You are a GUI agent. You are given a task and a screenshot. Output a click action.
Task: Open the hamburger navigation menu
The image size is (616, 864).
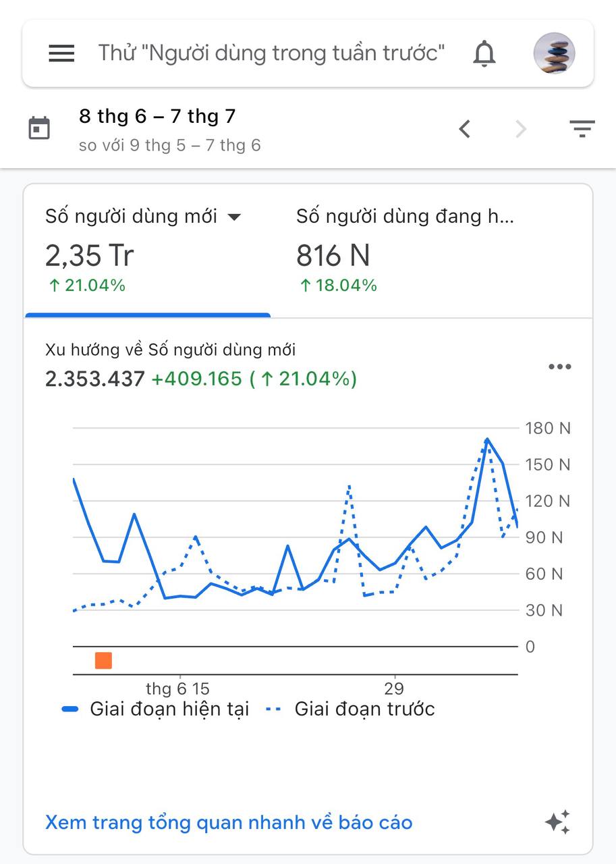(x=61, y=53)
